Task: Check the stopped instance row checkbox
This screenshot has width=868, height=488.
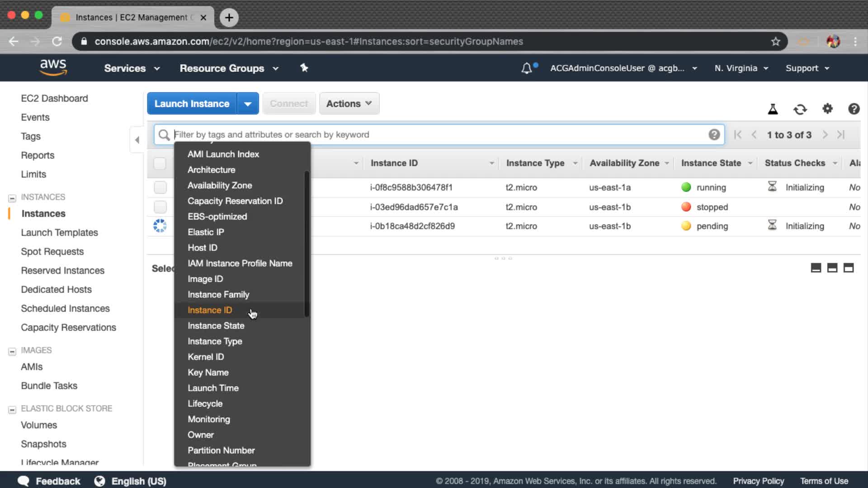Action: [160, 207]
